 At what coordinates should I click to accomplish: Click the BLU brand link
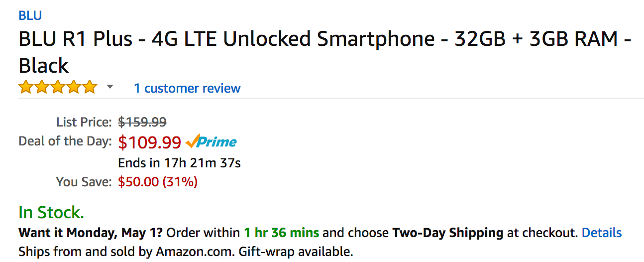coord(30,15)
